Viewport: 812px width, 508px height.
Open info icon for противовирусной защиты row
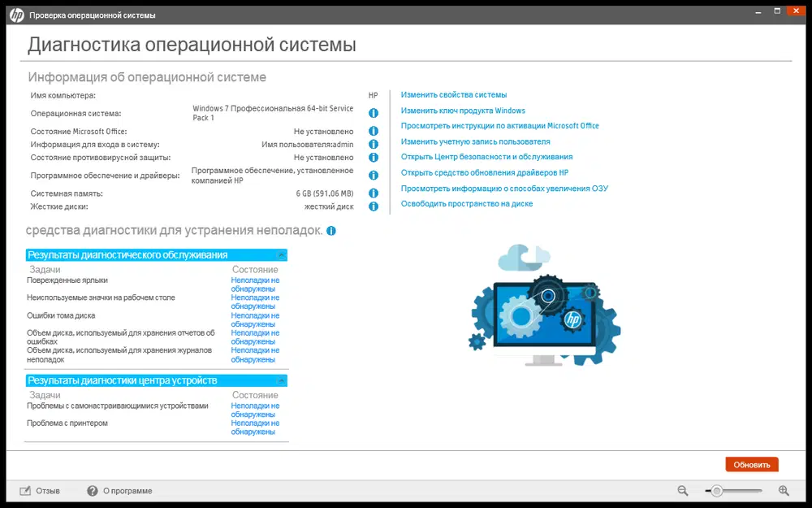[x=374, y=157]
